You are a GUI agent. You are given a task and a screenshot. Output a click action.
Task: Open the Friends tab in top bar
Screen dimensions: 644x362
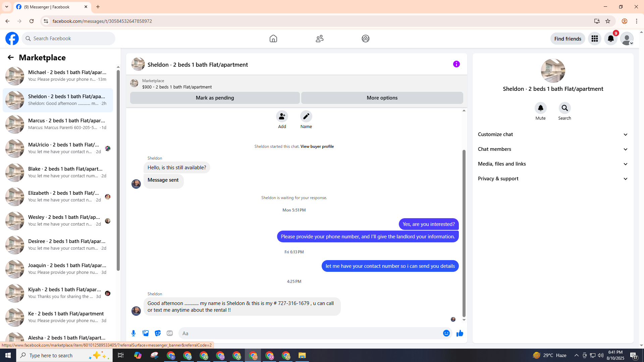point(319,39)
